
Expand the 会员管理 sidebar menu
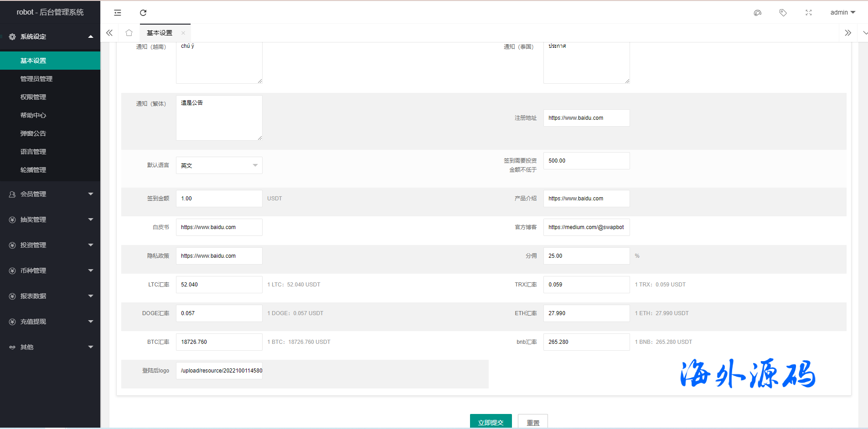pos(50,194)
